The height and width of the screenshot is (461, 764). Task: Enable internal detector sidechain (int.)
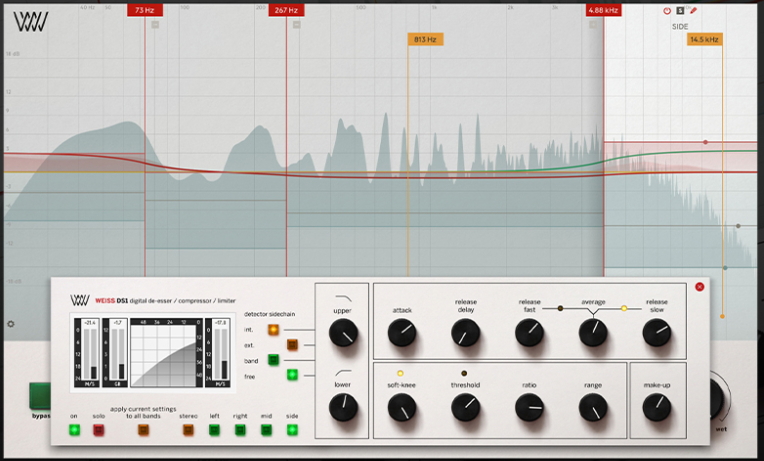coord(273,329)
